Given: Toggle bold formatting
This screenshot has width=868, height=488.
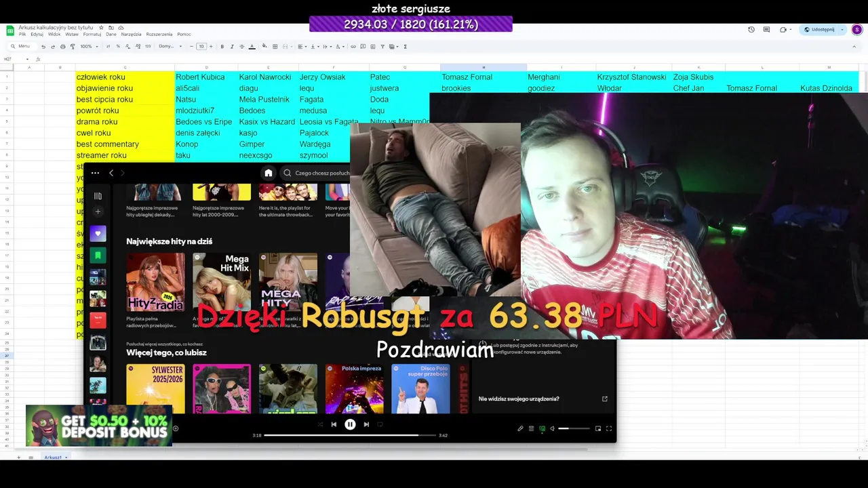Looking at the screenshot, I should [222, 47].
